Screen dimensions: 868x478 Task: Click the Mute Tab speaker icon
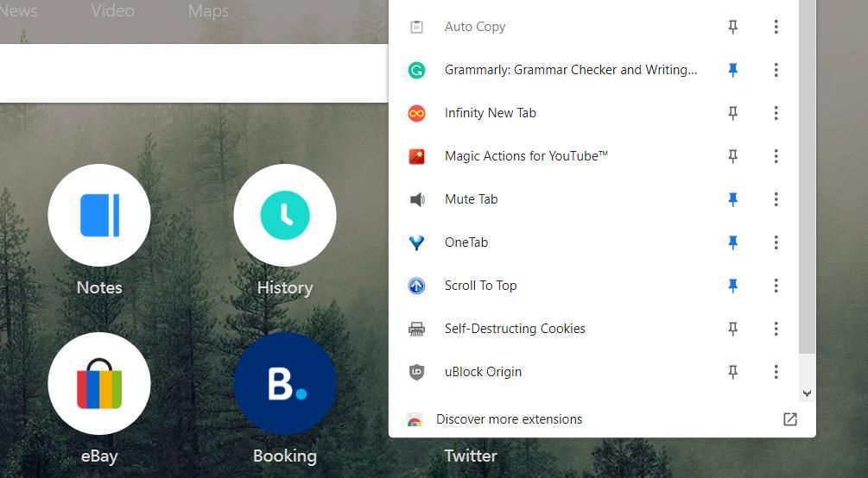(417, 199)
